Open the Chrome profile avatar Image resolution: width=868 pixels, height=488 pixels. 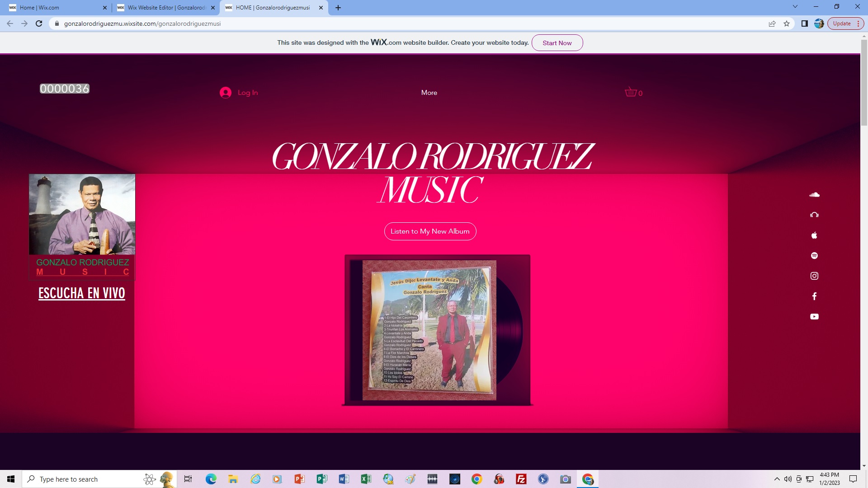(x=819, y=23)
